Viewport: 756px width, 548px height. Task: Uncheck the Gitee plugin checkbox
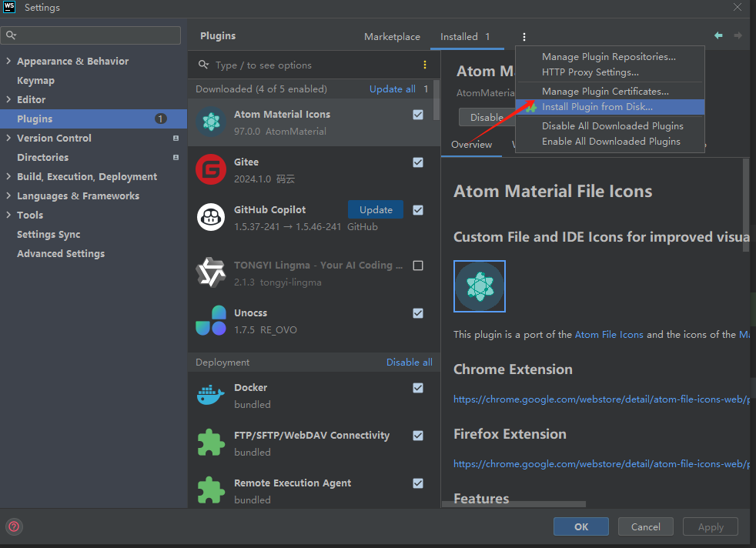pos(418,162)
